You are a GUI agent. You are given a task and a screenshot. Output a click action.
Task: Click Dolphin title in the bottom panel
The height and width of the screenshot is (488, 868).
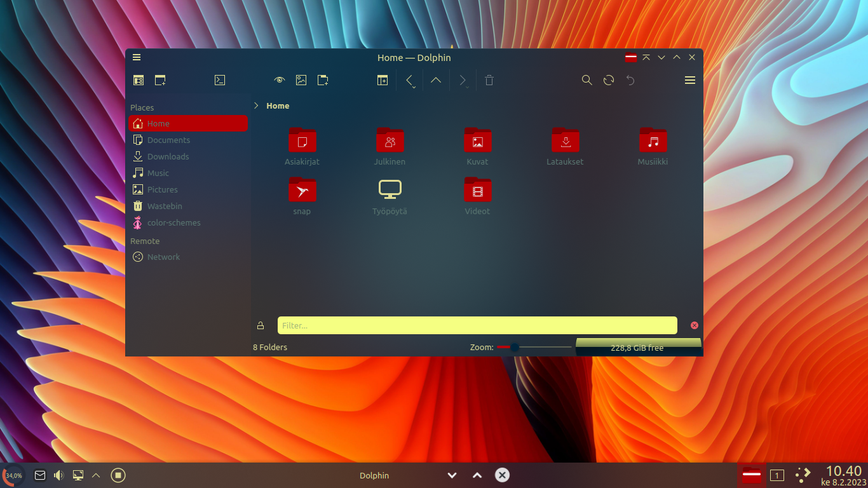click(374, 475)
